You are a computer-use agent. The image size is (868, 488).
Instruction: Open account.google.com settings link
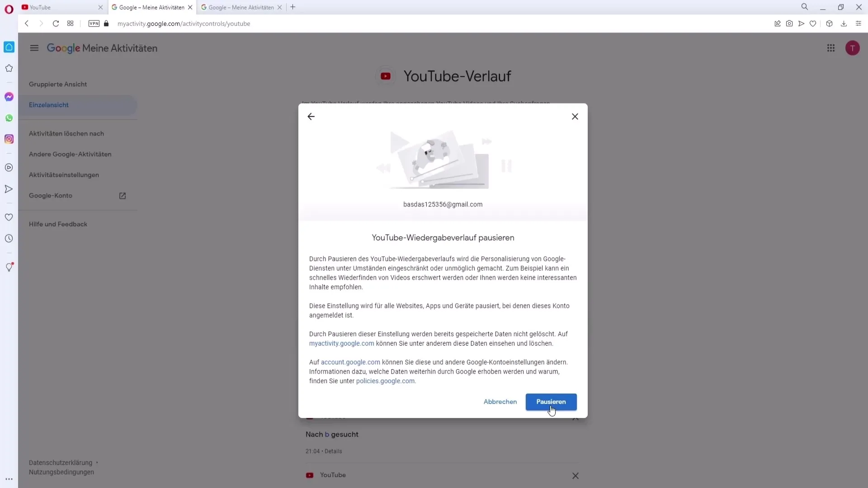[351, 362]
